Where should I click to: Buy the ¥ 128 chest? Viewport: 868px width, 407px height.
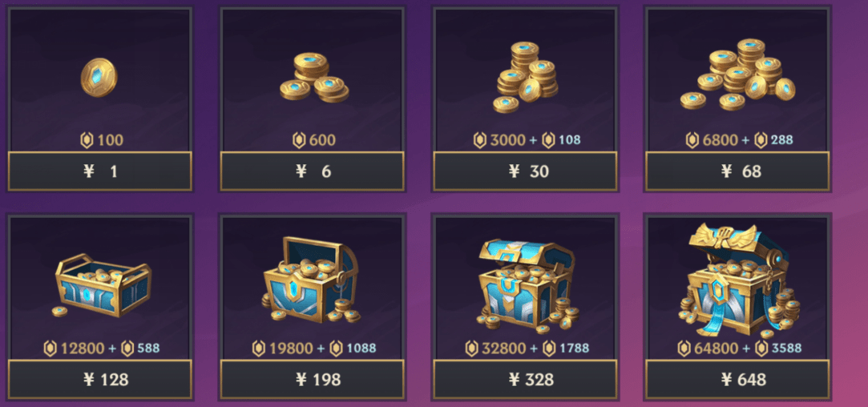(x=100, y=379)
